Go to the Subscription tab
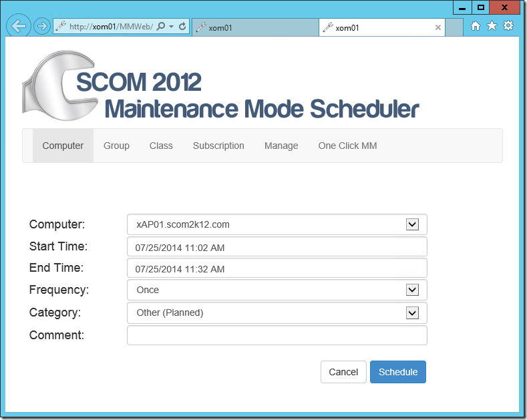The width and height of the screenshot is (527, 420). [218, 146]
